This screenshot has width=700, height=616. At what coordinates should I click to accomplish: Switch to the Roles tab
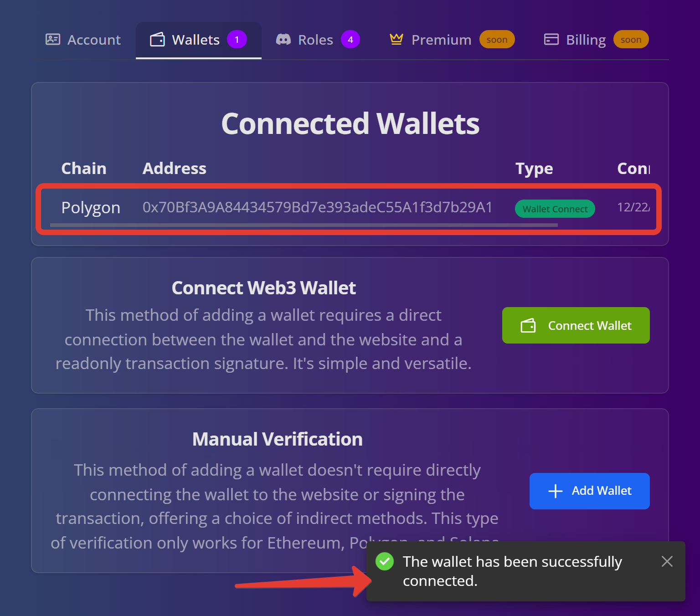[315, 40]
